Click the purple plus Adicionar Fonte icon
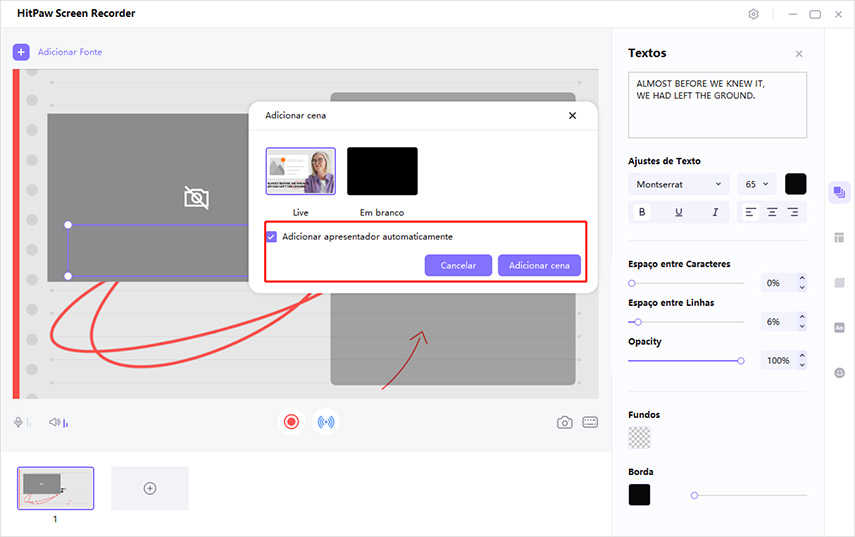Viewport: 855px width, 537px height. [21, 52]
